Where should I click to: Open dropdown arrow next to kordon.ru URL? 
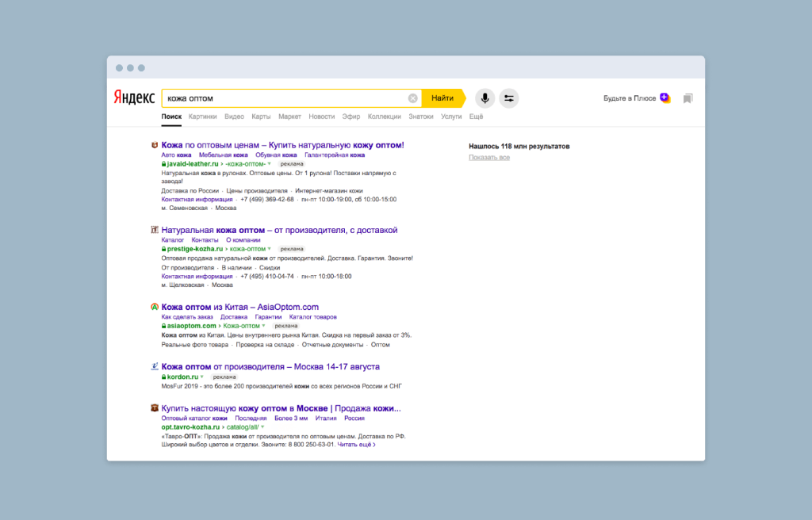[x=203, y=377]
